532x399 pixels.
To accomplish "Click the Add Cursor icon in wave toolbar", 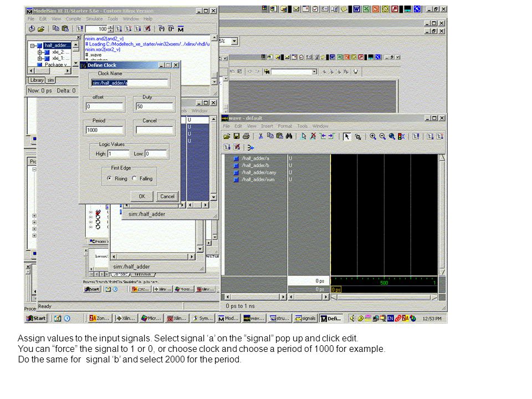I will [x=304, y=136].
